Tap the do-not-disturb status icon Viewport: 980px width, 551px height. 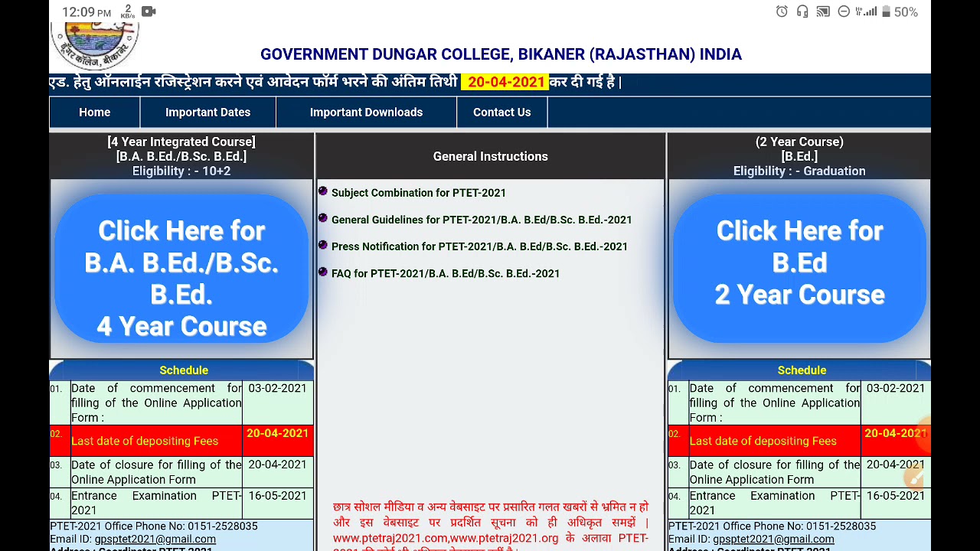844,11
